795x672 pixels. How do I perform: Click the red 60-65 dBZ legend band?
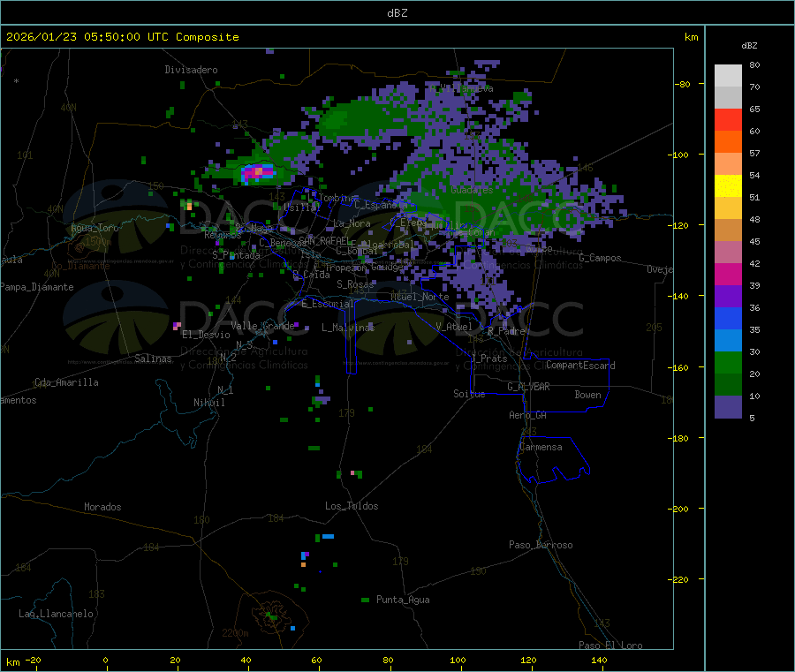tap(728, 119)
